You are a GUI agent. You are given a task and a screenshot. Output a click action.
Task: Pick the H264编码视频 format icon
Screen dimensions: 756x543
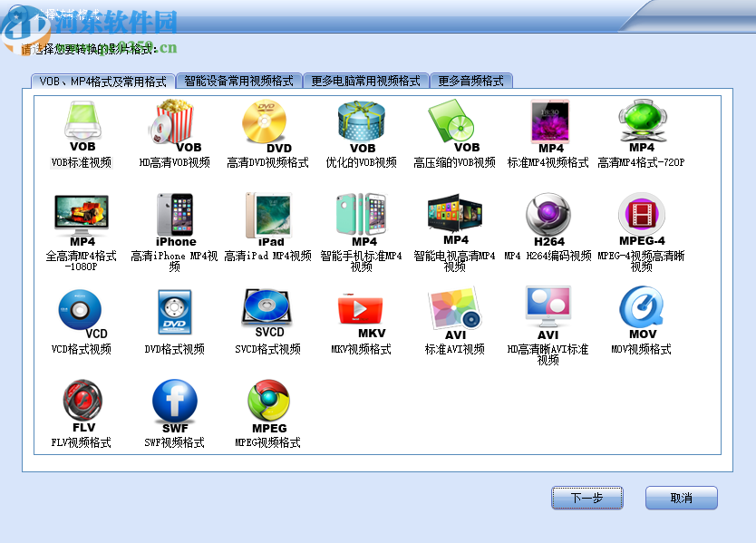click(x=548, y=216)
